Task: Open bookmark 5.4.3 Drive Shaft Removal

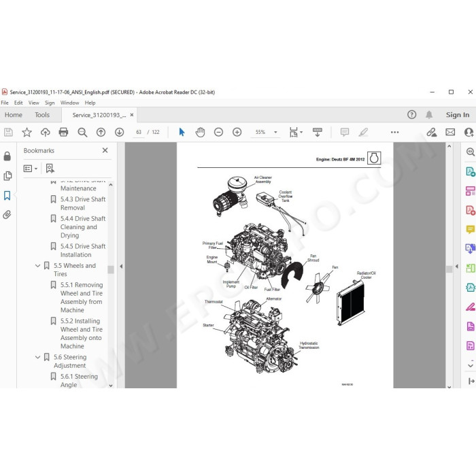Action: [x=82, y=203]
